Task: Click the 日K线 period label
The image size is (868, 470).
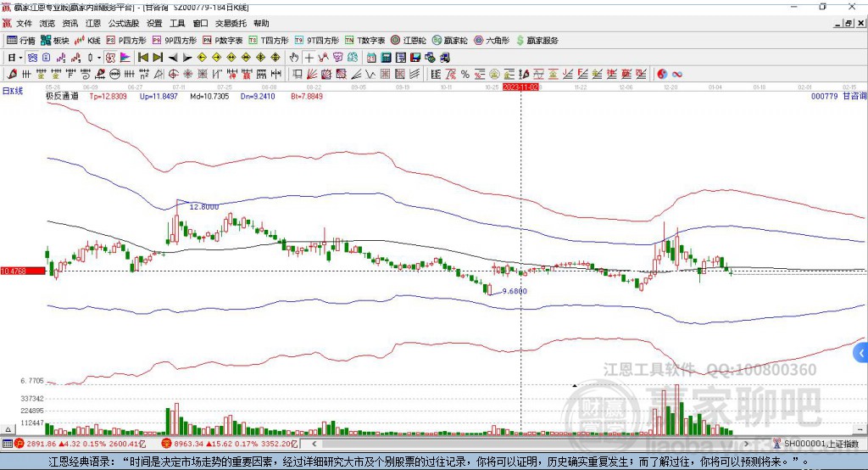Action: [x=12, y=91]
